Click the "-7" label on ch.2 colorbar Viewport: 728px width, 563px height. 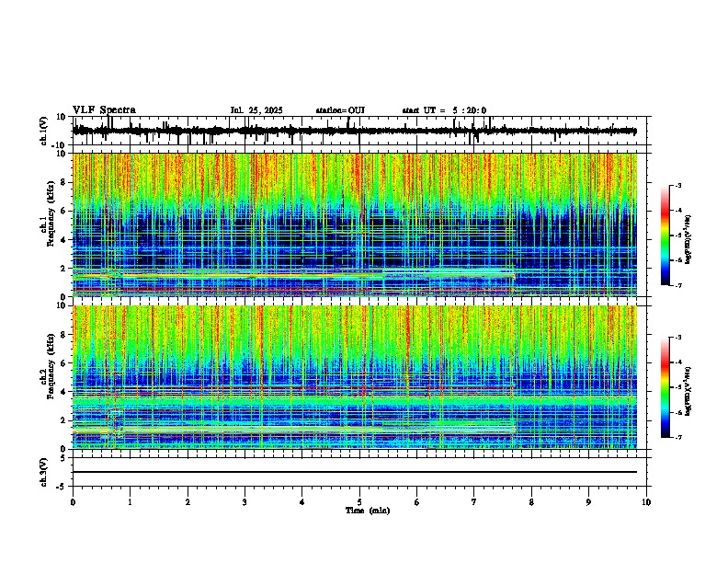point(677,438)
